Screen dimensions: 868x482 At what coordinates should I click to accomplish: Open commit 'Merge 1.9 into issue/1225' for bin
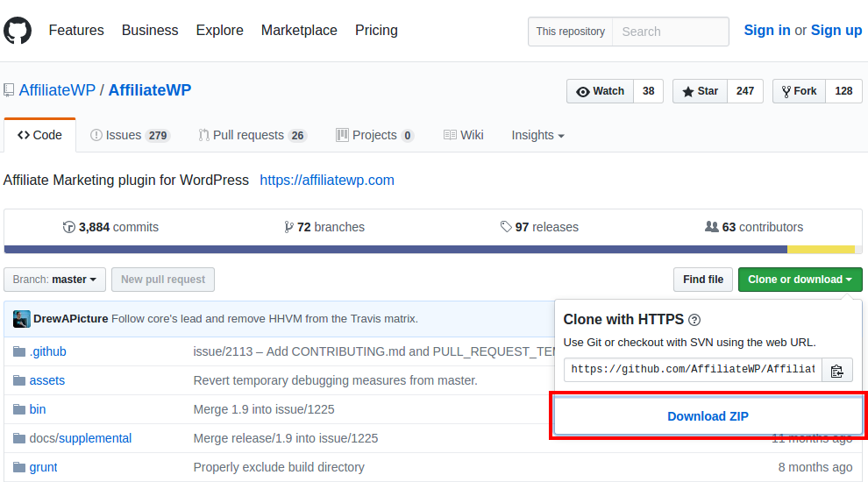click(264, 409)
